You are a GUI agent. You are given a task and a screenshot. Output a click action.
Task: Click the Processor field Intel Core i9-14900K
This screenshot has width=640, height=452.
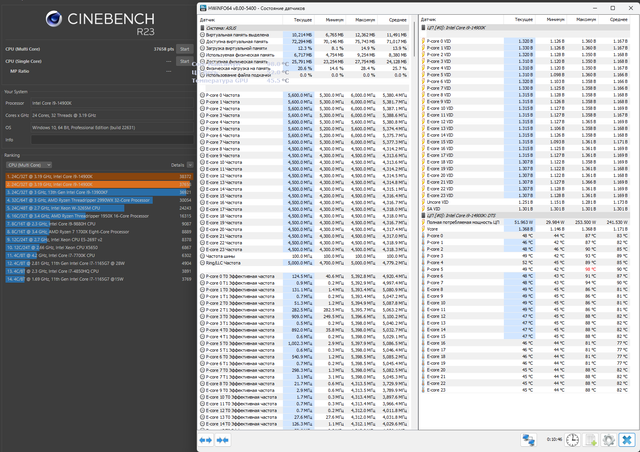(x=112, y=103)
